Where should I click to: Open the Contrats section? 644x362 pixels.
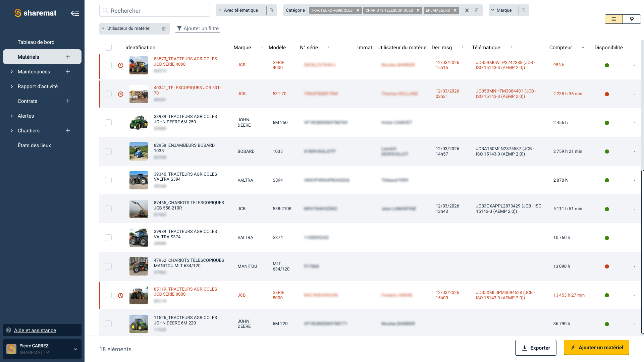tap(28, 101)
